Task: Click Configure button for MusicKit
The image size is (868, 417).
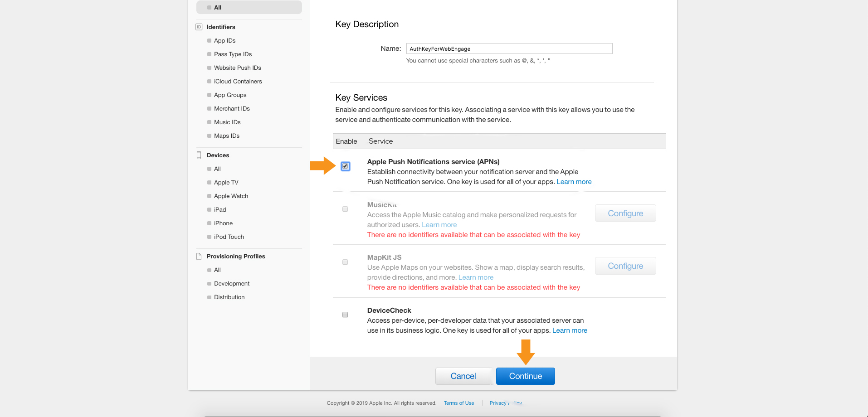Action: (625, 213)
